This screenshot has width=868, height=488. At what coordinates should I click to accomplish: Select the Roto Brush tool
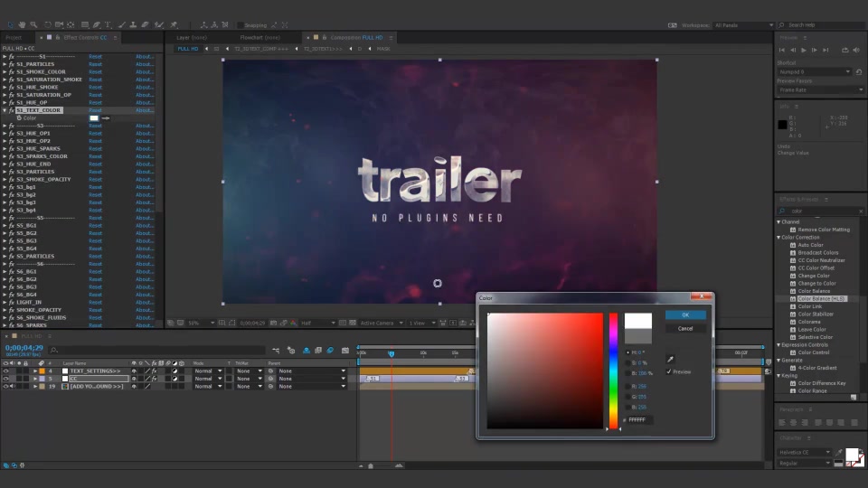[159, 25]
